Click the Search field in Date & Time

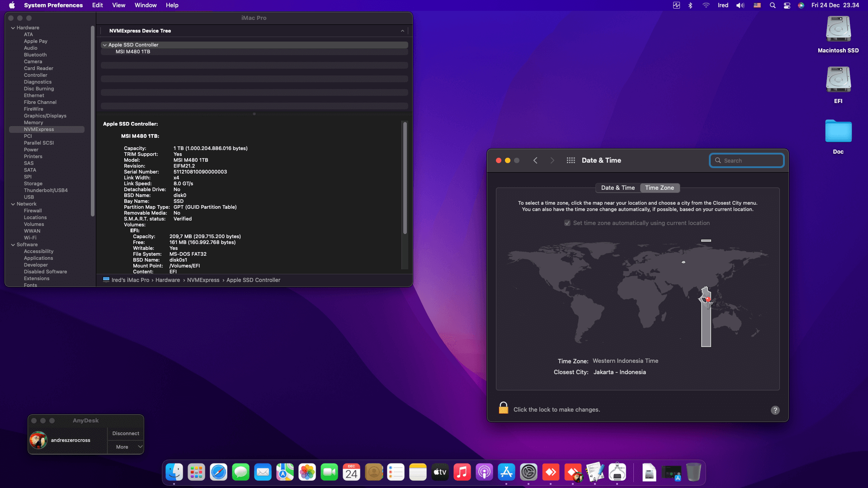tap(747, 160)
